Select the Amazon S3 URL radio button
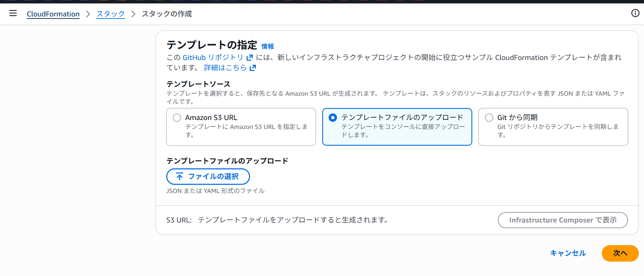This screenshot has width=644, height=276. coord(177,118)
